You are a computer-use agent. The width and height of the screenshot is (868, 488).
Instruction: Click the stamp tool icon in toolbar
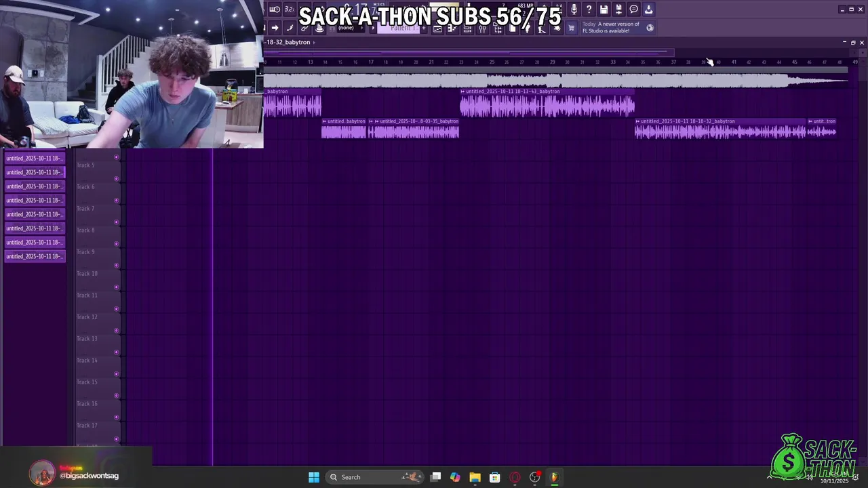pos(319,28)
